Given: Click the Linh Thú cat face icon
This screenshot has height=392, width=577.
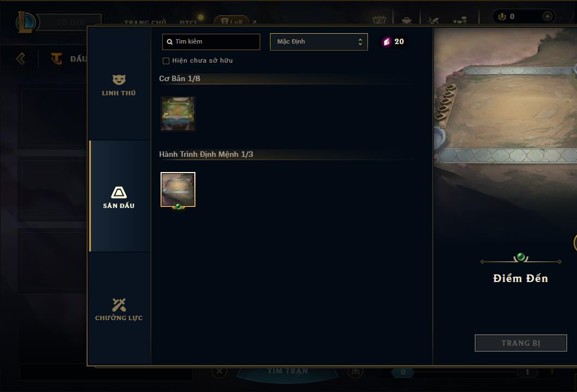Looking at the screenshot, I should coord(119,79).
